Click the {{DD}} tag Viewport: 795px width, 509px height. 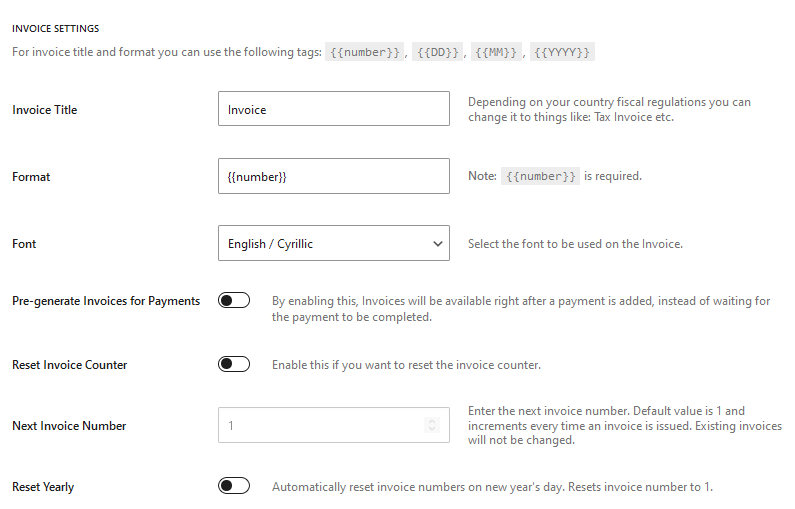pos(437,52)
